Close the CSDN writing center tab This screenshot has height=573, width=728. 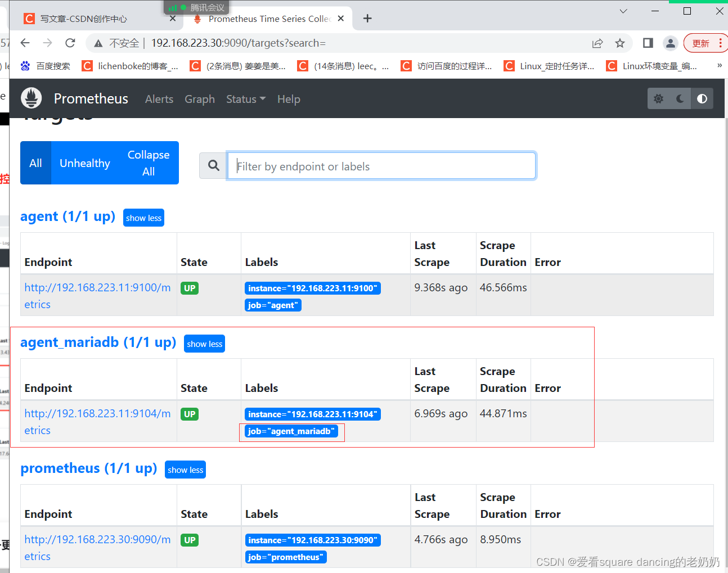click(173, 19)
